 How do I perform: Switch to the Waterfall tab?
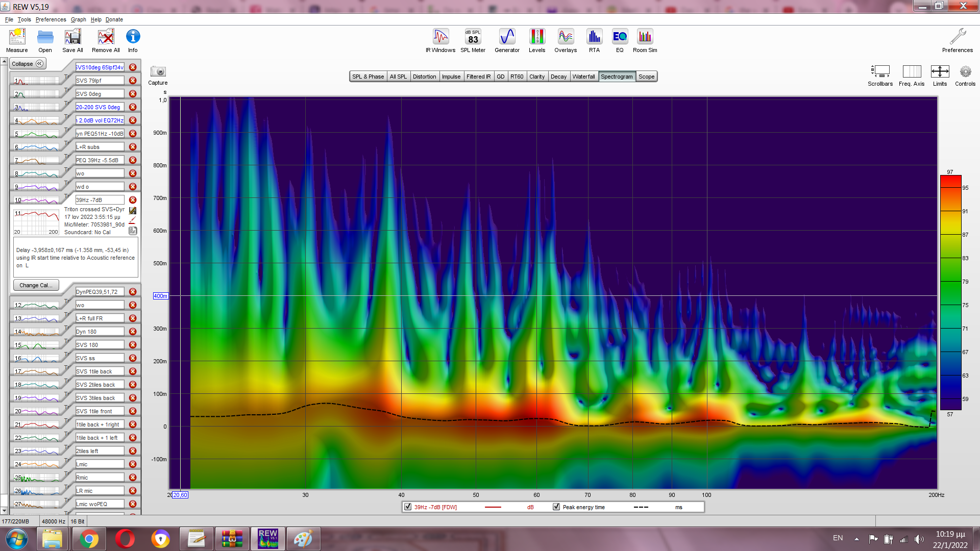(583, 77)
